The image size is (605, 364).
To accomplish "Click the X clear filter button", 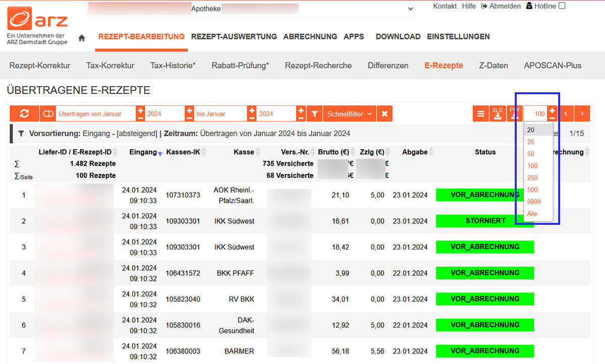I will click(x=384, y=114).
